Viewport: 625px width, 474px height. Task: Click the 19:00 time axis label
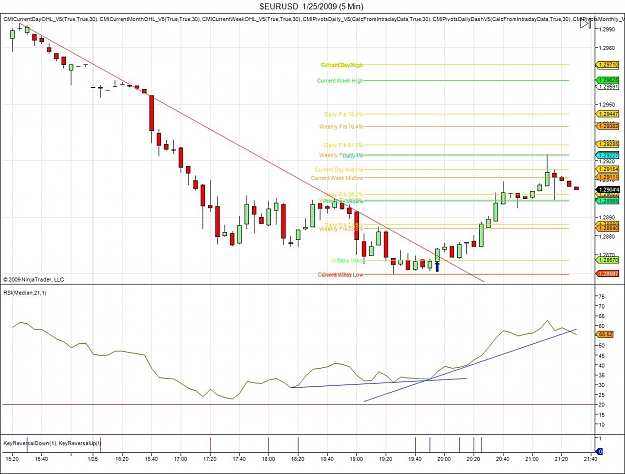[356, 459]
